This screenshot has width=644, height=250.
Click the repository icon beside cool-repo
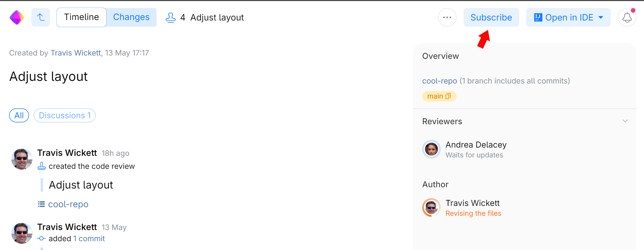[x=41, y=204]
